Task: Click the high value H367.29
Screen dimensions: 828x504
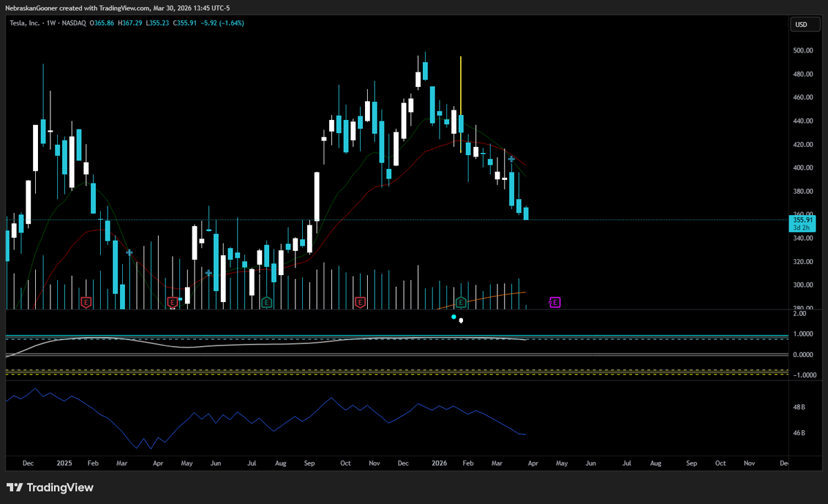Action: tap(131, 23)
